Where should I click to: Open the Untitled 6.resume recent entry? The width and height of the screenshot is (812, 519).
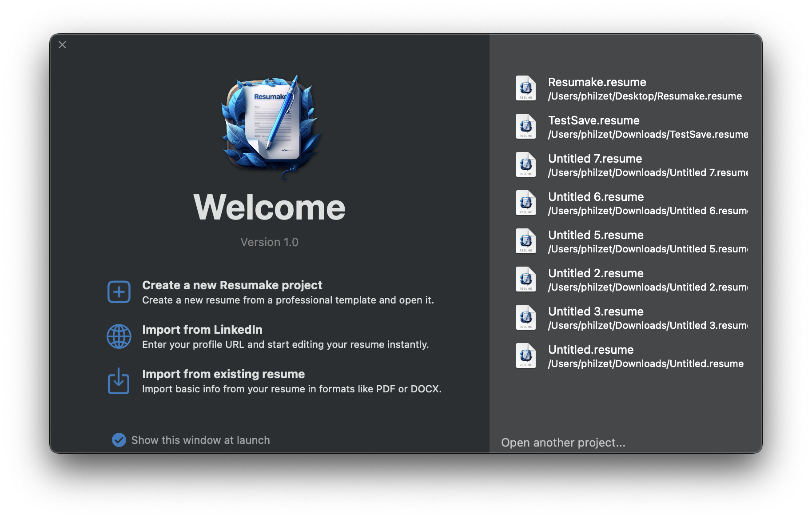(597, 197)
